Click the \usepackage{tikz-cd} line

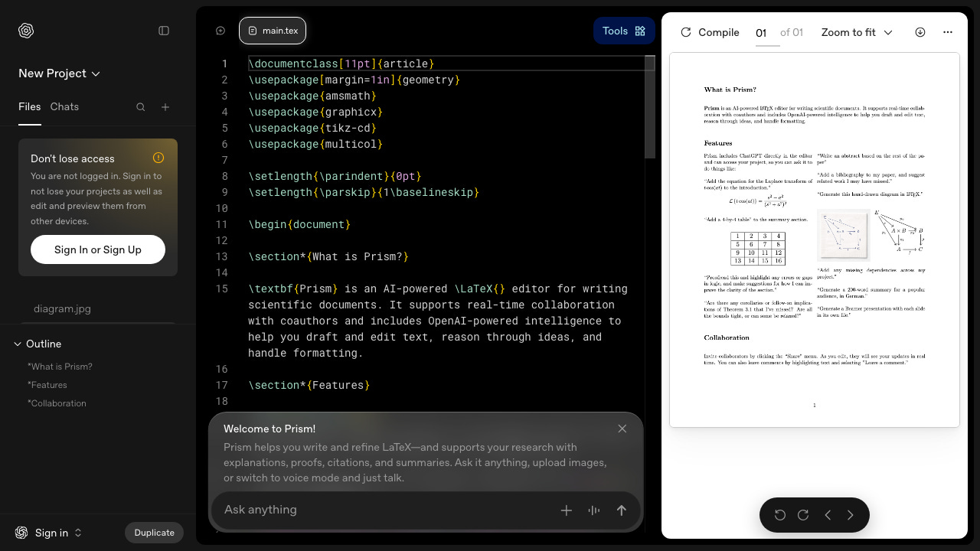(x=312, y=128)
